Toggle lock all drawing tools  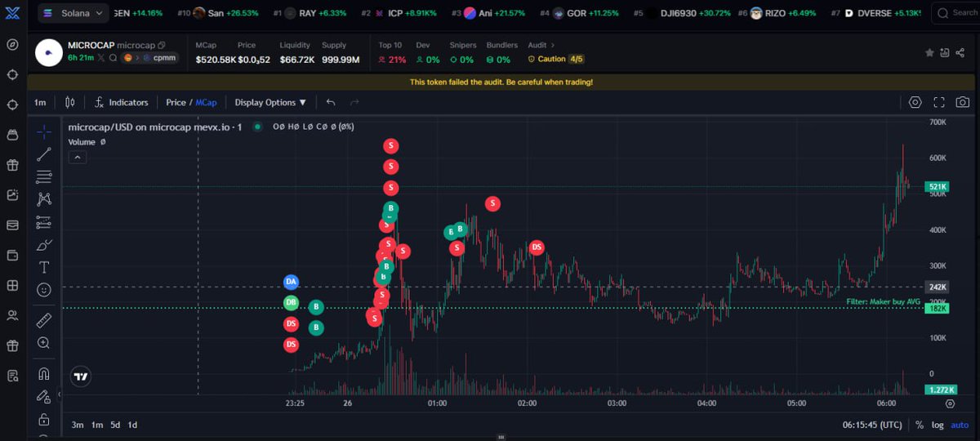[44, 420]
